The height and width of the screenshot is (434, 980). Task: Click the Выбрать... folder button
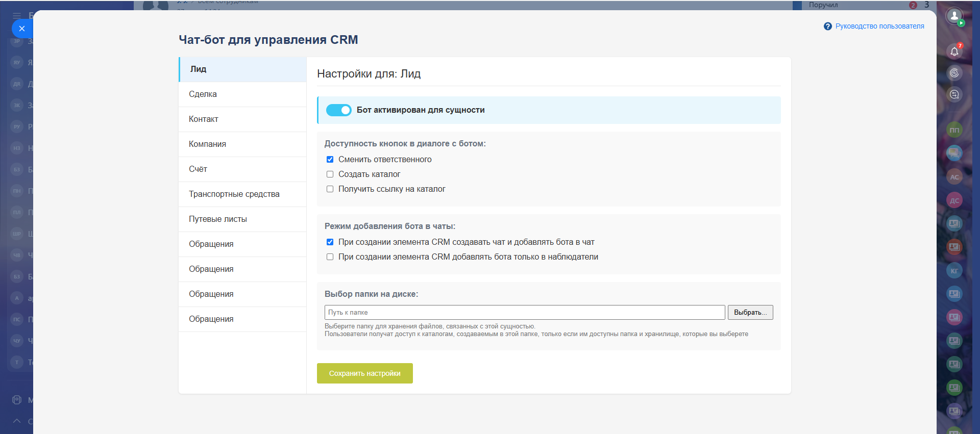point(750,312)
